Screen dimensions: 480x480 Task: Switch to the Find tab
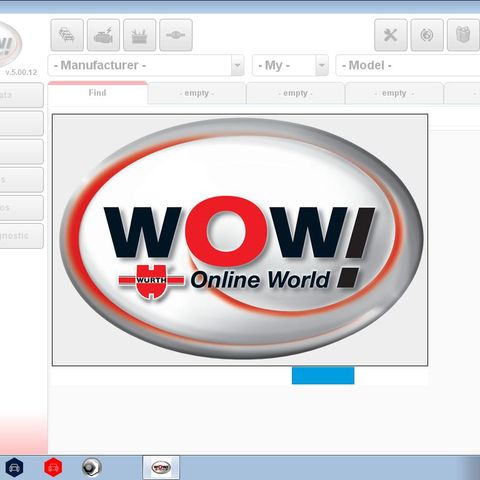click(97, 93)
